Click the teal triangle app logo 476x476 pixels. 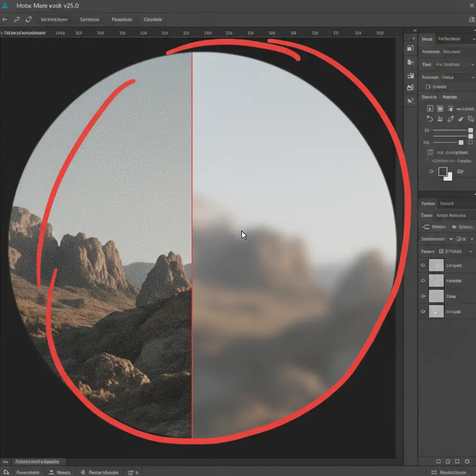click(x=6, y=6)
